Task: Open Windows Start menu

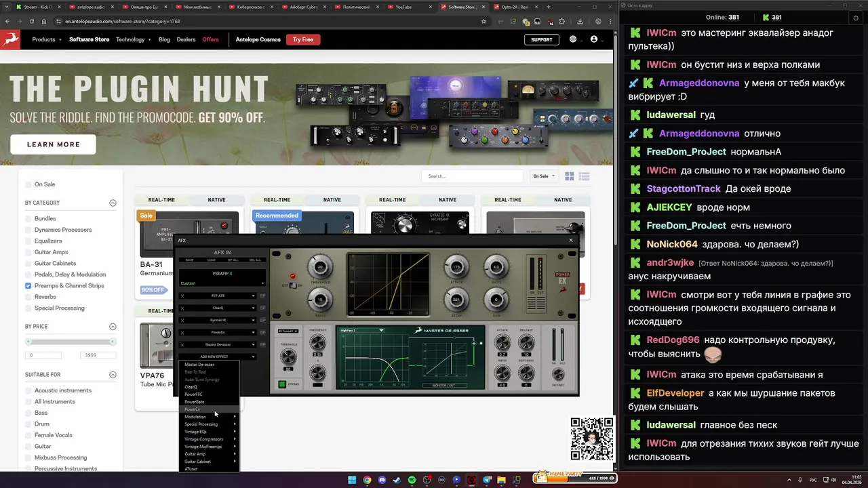Action: point(352,480)
